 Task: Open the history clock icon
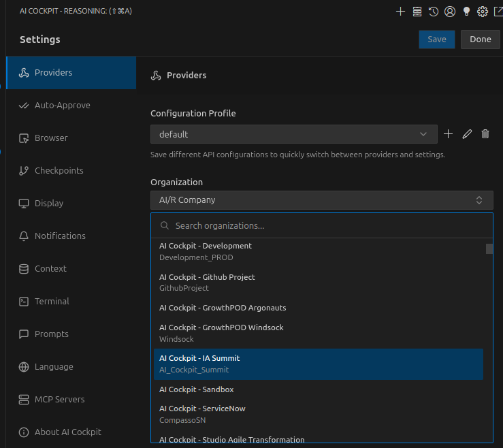coord(434,11)
